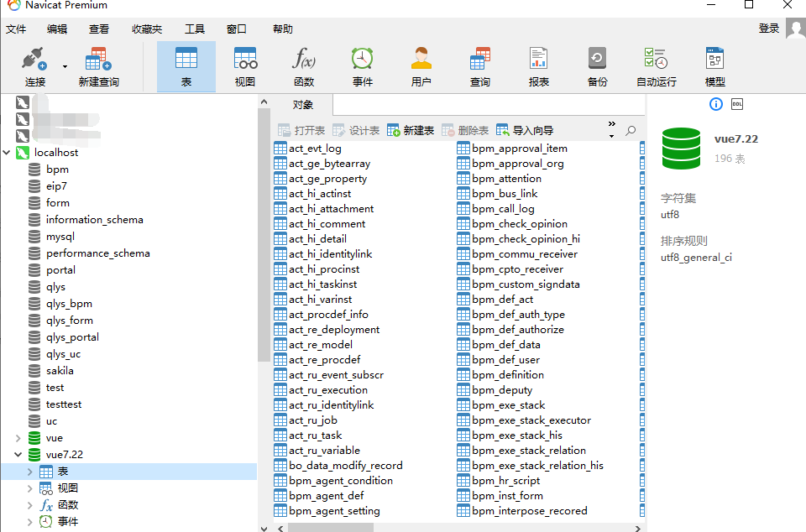
Task: Click the search magnifier in object toolbar
Action: coord(631,131)
